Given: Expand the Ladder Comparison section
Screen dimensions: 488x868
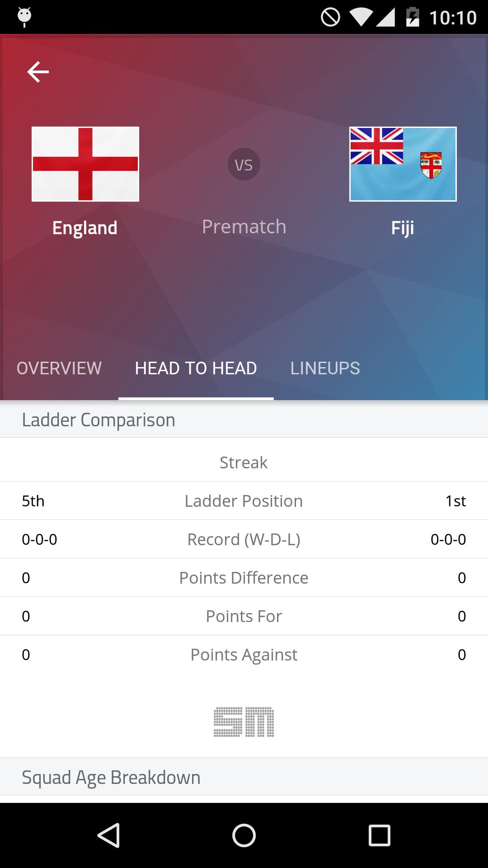Looking at the screenshot, I should [99, 420].
